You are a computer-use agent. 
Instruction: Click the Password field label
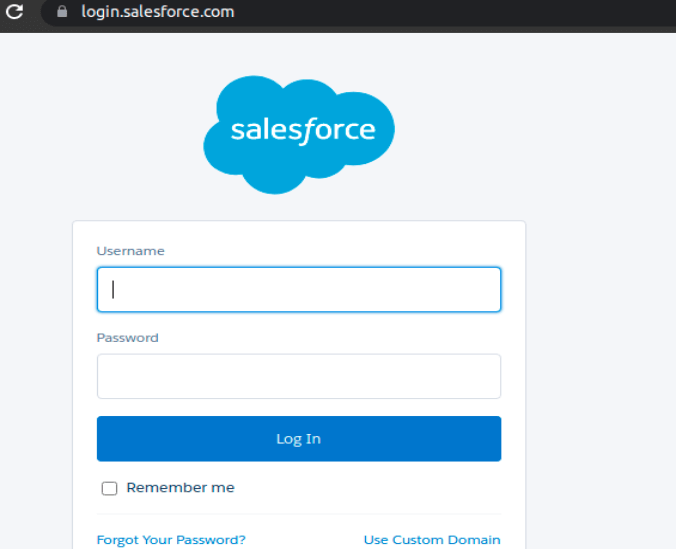click(128, 338)
